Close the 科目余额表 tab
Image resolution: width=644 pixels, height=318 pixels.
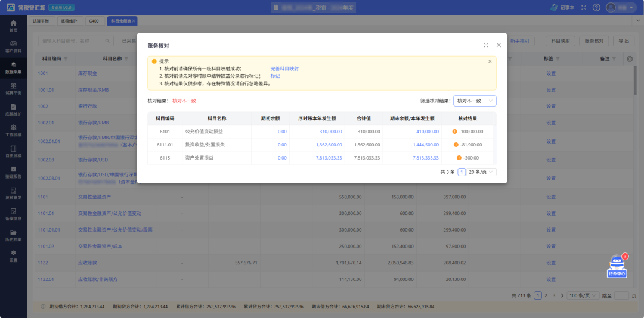(134, 20)
